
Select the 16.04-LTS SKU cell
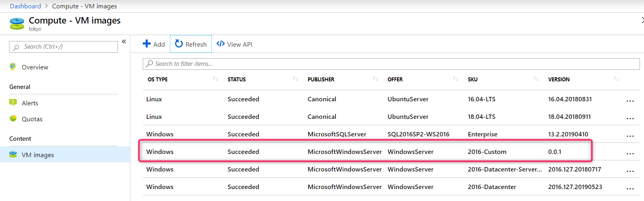coord(482,99)
